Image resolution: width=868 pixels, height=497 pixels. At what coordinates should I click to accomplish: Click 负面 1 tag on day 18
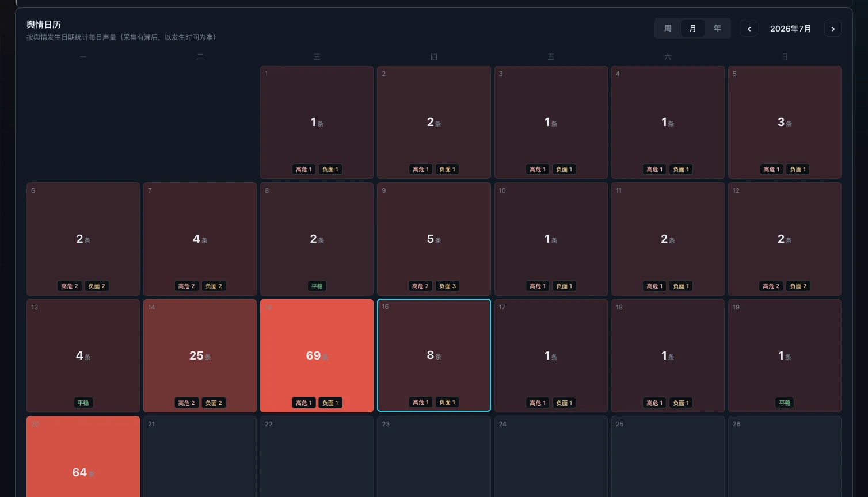(x=681, y=403)
